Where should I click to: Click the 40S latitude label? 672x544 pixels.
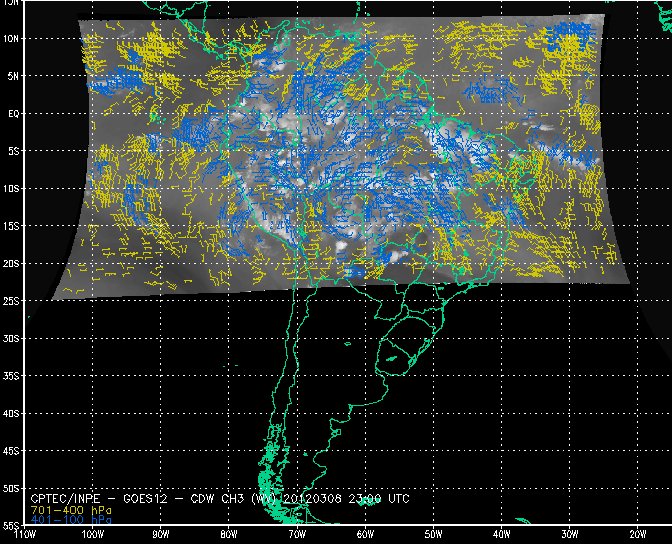tap(11, 414)
